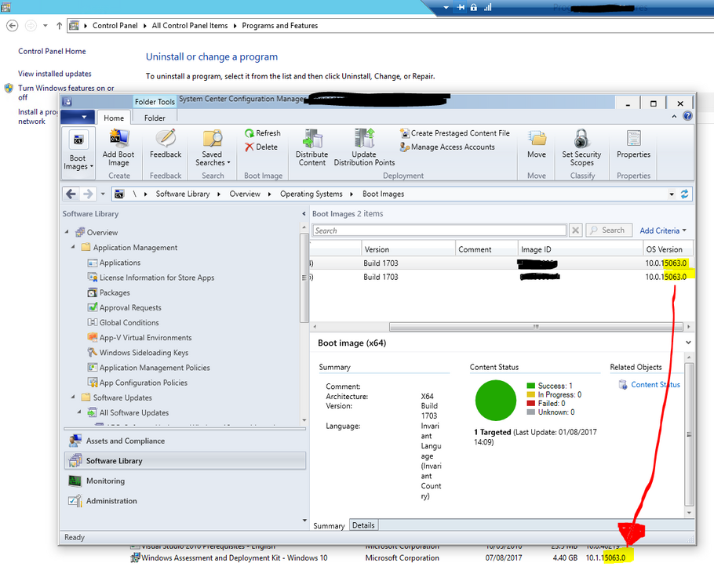Viewport: 714px width, 588px height.
Task: Open the Assets and Compliance workspace
Action: click(x=185, y=441)
